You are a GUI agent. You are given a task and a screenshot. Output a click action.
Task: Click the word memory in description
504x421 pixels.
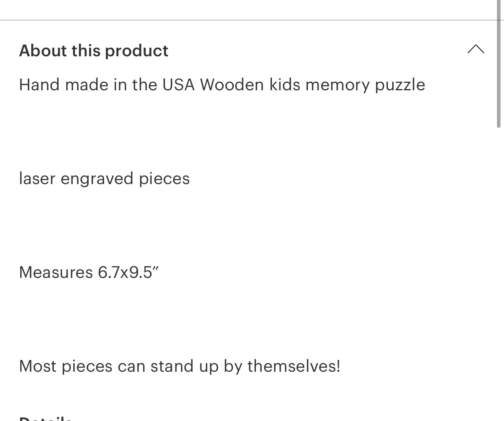click(x=338, y=85)
